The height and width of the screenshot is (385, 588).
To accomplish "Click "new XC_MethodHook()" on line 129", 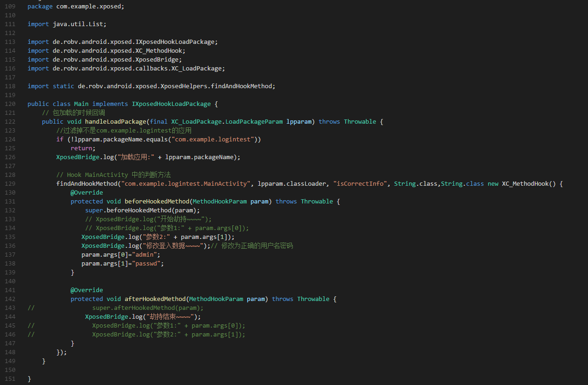I will tap(522, 184).
